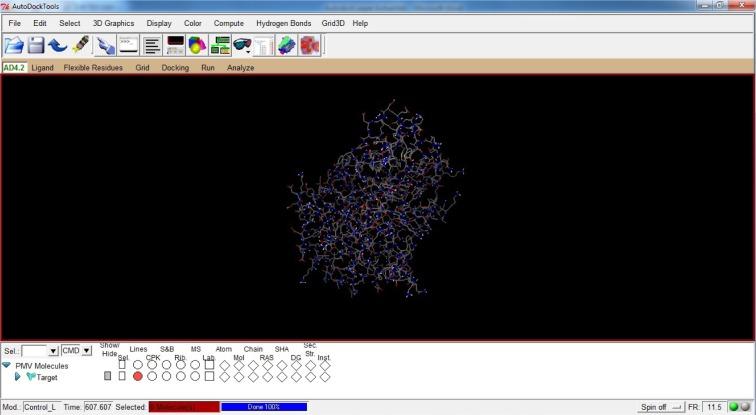
Task: Click the FR. frame rate field
Action: pos(715,407)
